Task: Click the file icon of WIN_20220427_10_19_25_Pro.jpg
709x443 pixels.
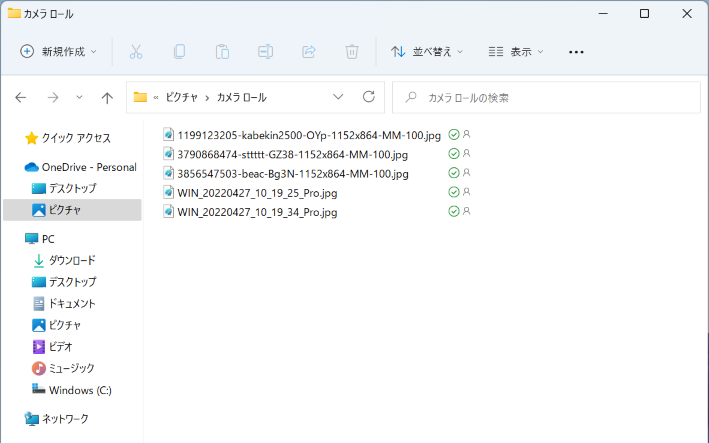Action: pyautogui.click(x=168, y=193)
